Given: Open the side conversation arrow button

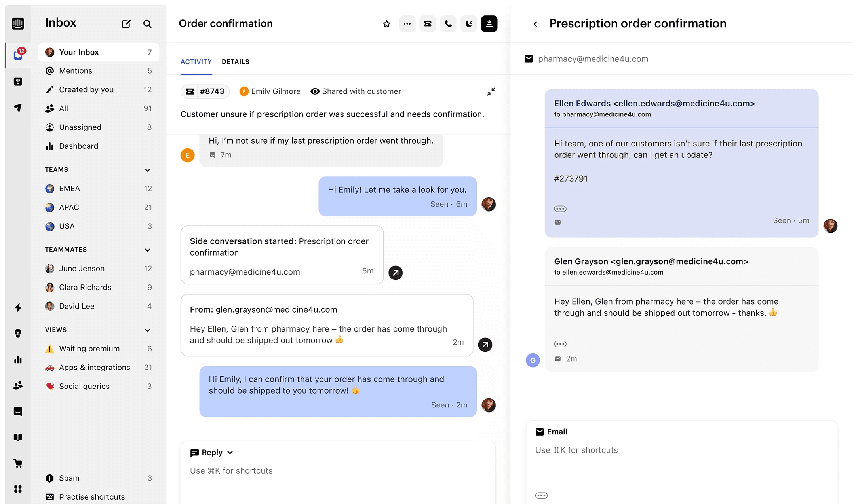Looking at the screenshot, I should pos(396,273).
